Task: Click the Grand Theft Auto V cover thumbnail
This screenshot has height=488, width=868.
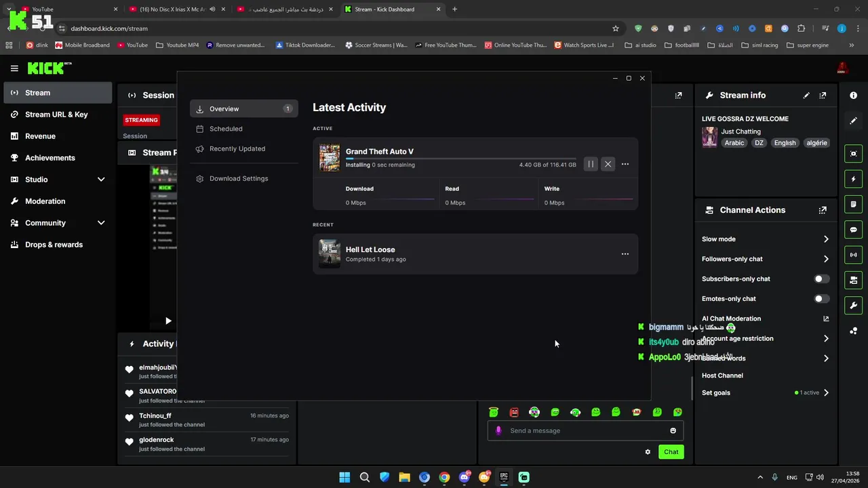Action: tap(330, 158)
